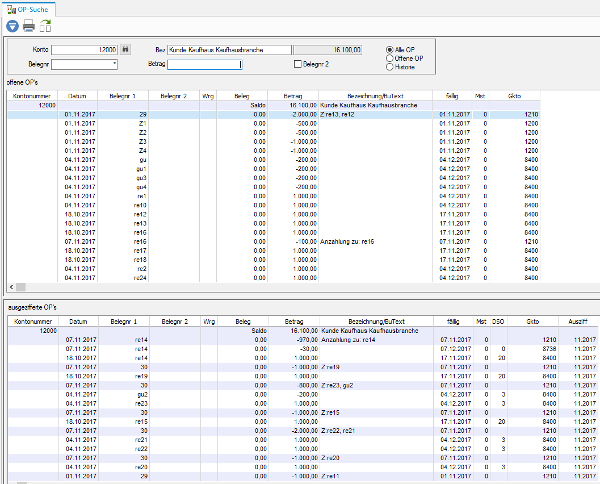Select cleared row with Belegnr re22
Viewport: 600px width, 484px height.
302,449
